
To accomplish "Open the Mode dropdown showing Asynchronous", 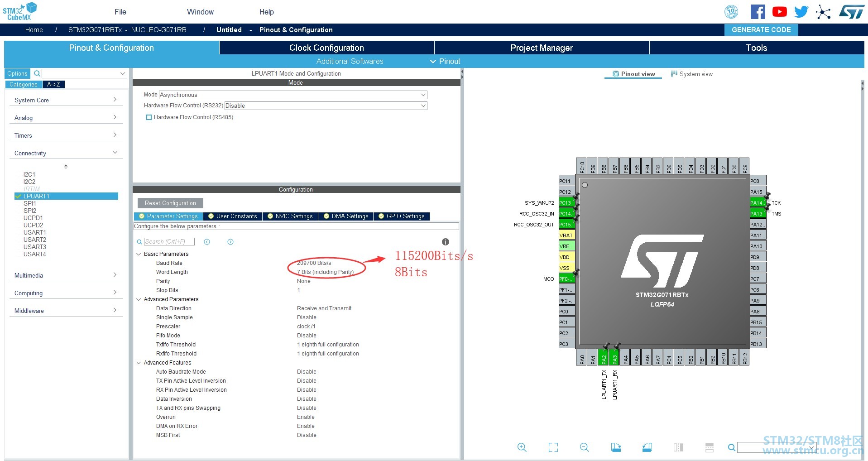I will 293,95.
